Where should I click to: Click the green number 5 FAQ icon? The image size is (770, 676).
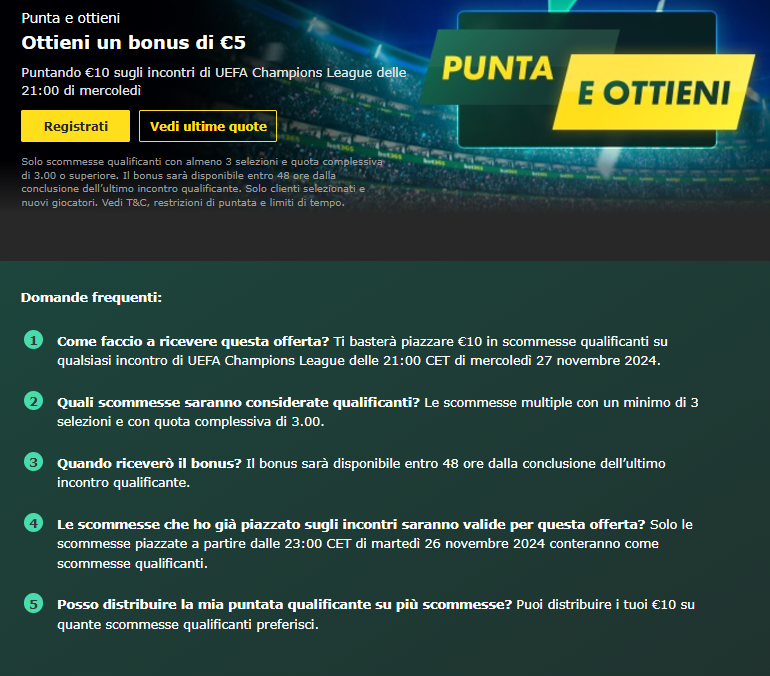(x=33, y=603)
